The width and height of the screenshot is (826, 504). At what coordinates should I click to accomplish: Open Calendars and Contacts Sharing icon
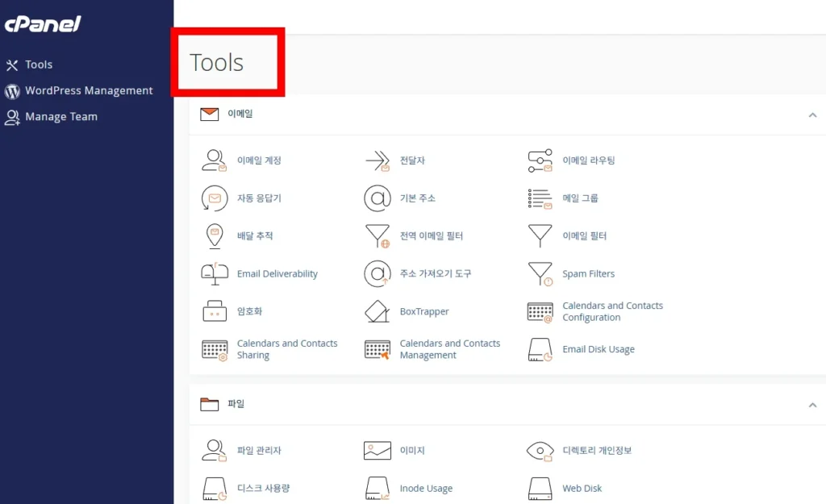pos(215,350)
